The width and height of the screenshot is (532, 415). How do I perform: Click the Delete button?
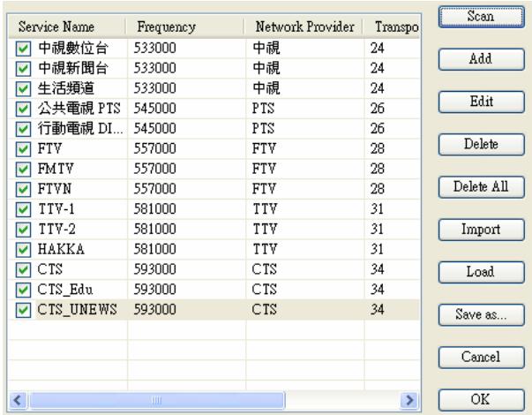481,144
